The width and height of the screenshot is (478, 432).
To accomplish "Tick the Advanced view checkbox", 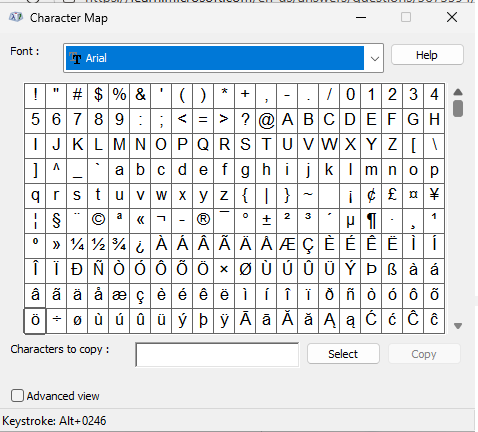I will (x=17, y=396).
